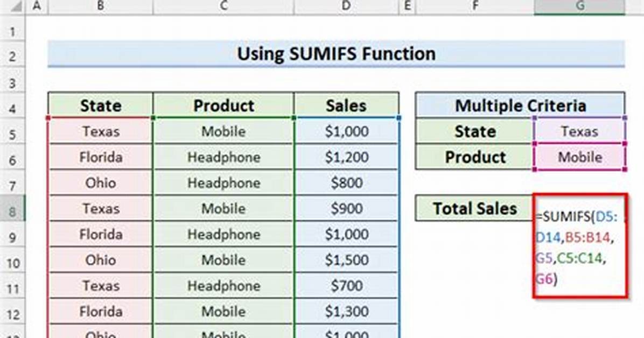Select cell B11 with Texas
Image resolution: width=644 pixels, height=338 pixels.
tap(100, 285)
